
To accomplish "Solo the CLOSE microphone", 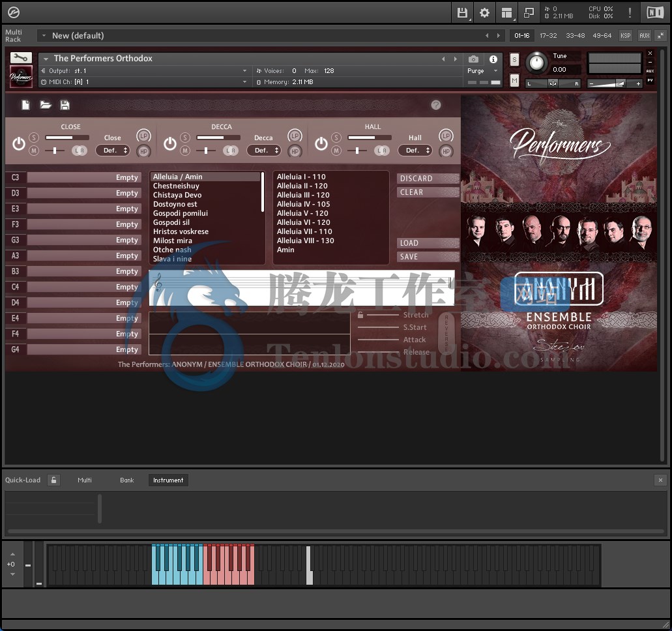I will click(34, 137).
